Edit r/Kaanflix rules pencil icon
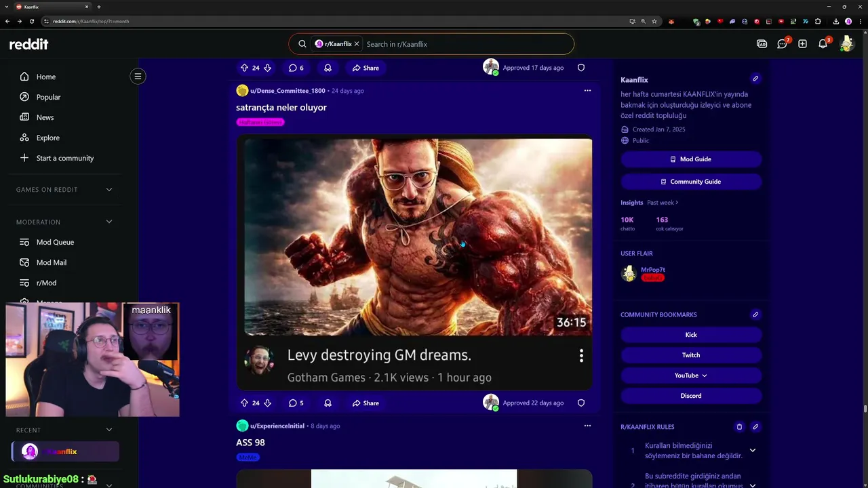This screenshot has height=488, width=868. click(755, 427)
